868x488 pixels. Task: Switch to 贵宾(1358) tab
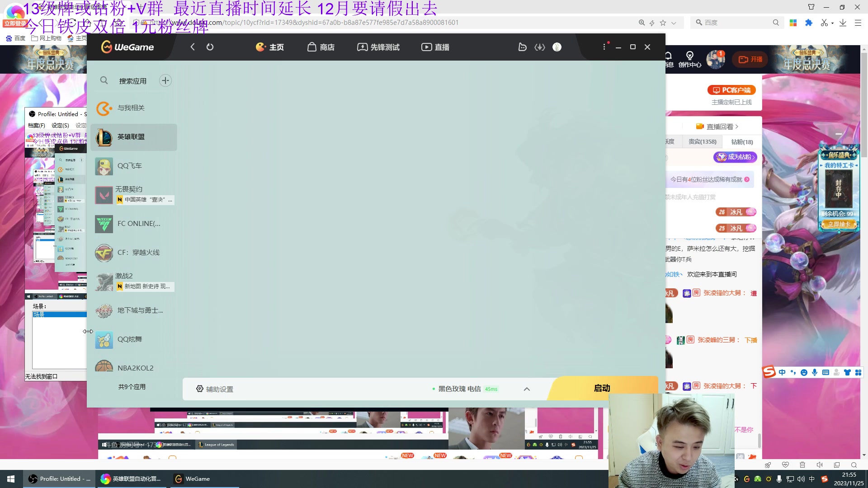pos(702,142)
